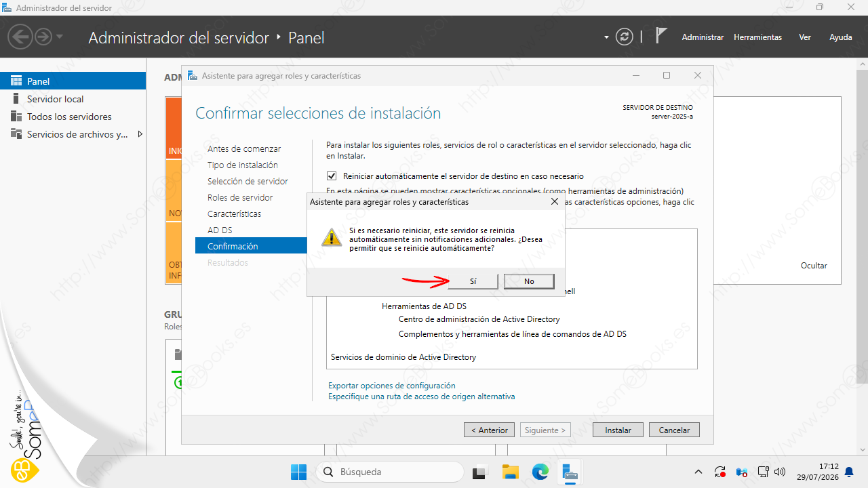Go to the Antes de comenzar wizard step
Viewport: 868px width, 488px height.
click(x=244, y=148)
